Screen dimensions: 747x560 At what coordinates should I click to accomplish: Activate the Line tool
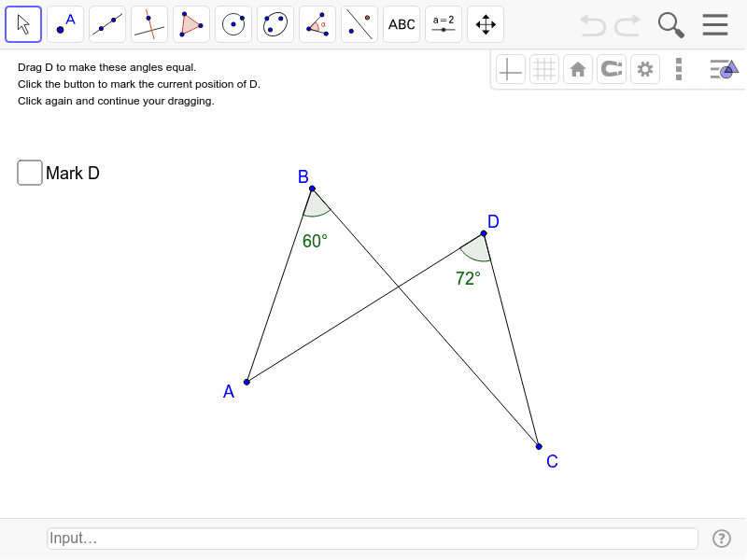pyautogui.click(x=106, y=24)
